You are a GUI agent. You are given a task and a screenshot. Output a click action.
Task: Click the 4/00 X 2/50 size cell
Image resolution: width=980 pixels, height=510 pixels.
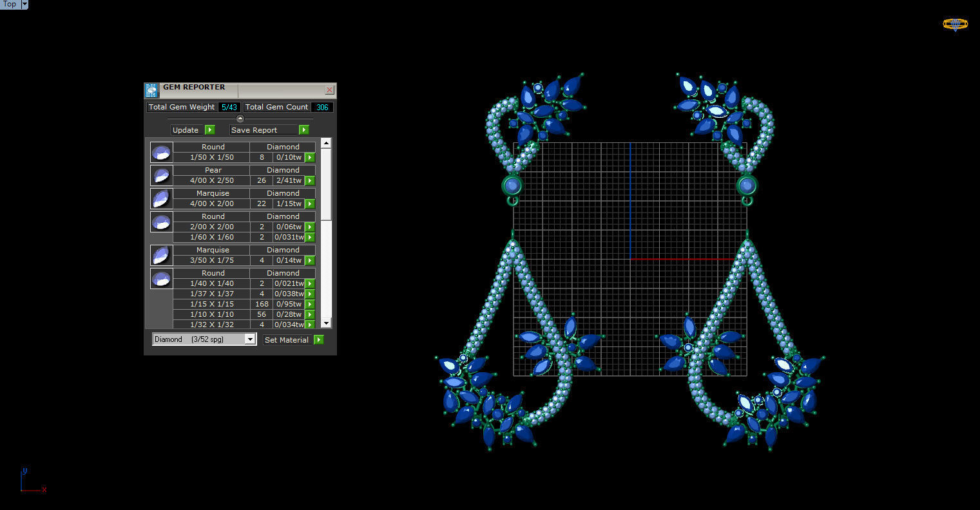(x=212, y=180)
